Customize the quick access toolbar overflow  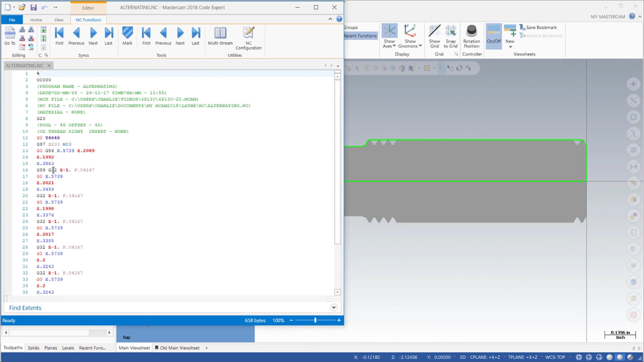(x=55, y=7)
